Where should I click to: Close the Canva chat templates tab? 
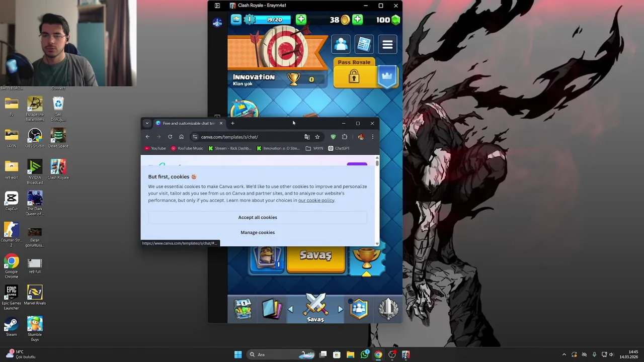click(x=220, y=123)
